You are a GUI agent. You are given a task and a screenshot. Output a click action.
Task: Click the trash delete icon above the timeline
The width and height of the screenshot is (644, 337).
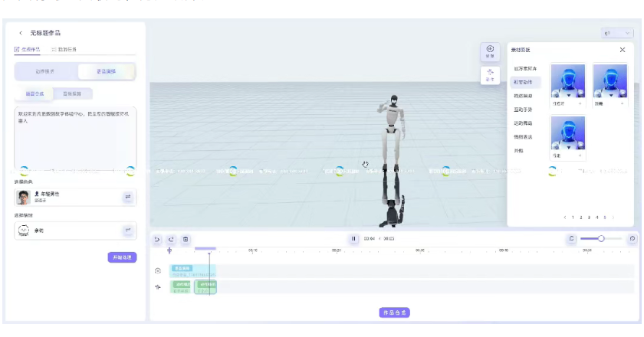[x=185, y=239]
